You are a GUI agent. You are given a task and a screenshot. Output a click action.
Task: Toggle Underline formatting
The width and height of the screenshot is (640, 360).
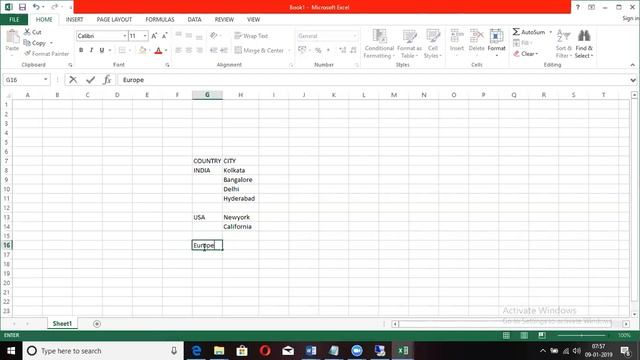[x=102, y=50]
